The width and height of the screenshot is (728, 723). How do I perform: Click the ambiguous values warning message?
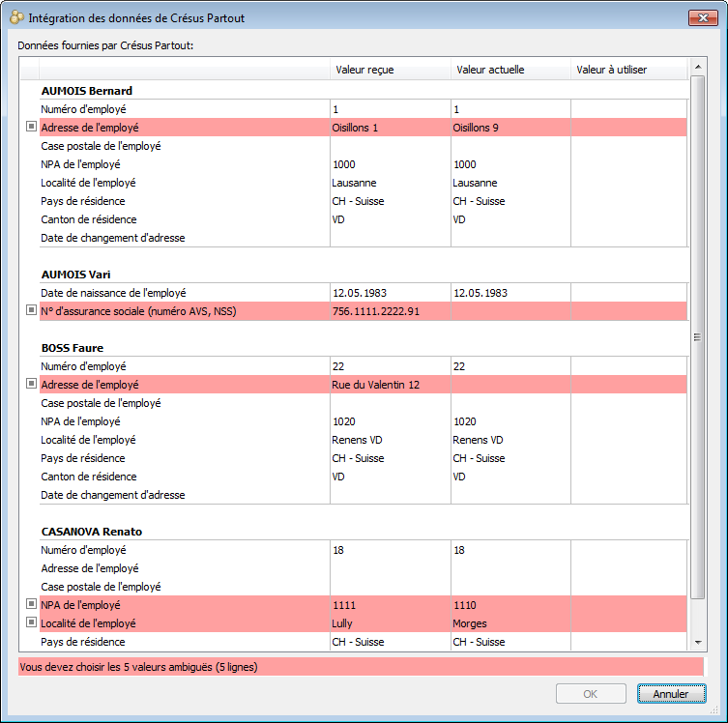[361, 667]
